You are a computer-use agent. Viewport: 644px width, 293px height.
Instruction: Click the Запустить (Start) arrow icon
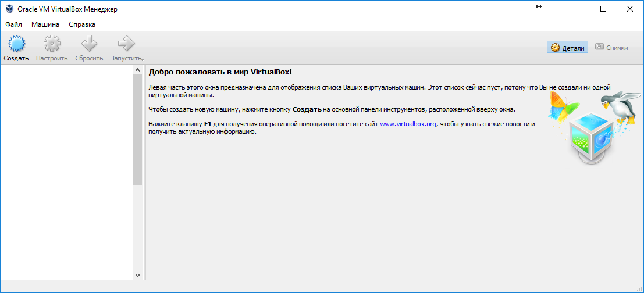point(126,44)
